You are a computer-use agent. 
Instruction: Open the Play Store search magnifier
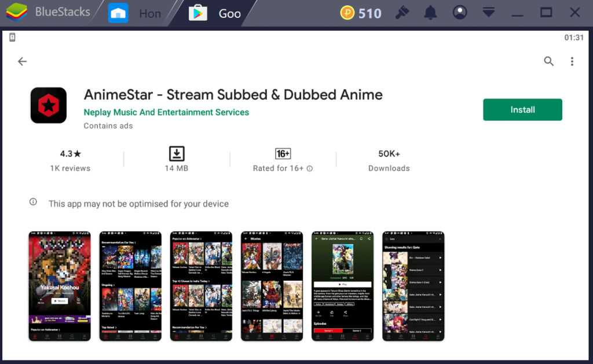[x=548, y=61]
